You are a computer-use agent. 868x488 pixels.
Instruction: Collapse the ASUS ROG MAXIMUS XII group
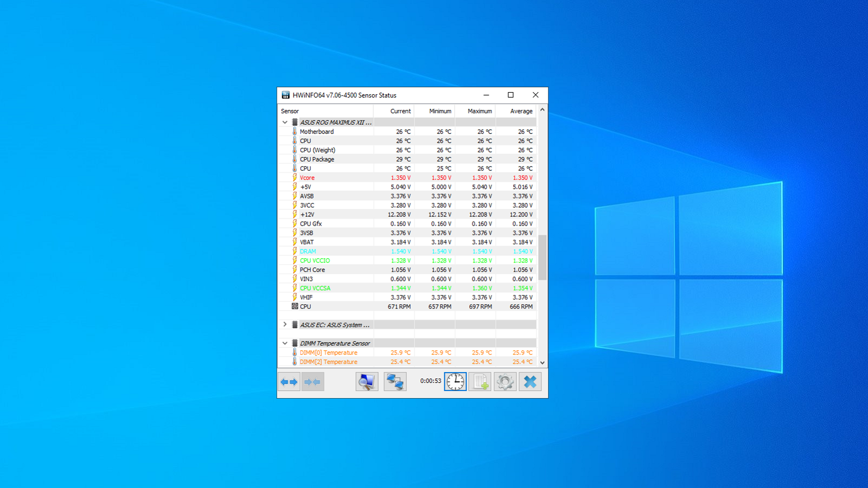pos(285,123)
